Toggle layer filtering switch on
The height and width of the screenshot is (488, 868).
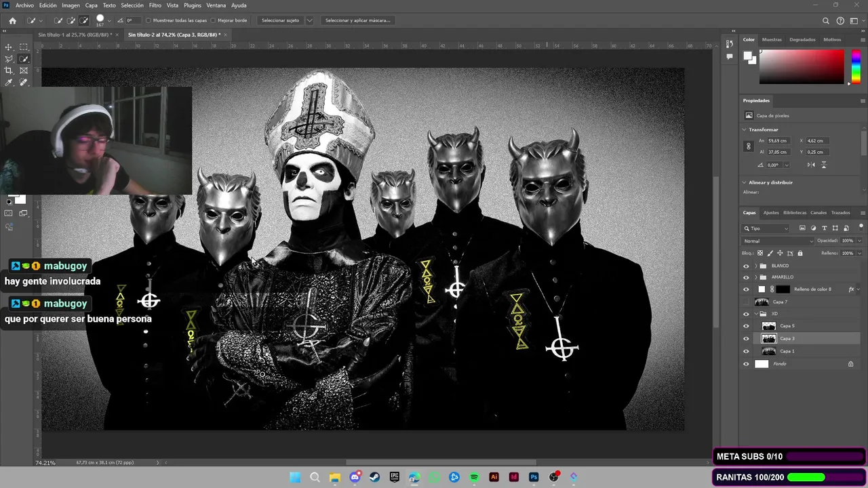coord(862,227)
